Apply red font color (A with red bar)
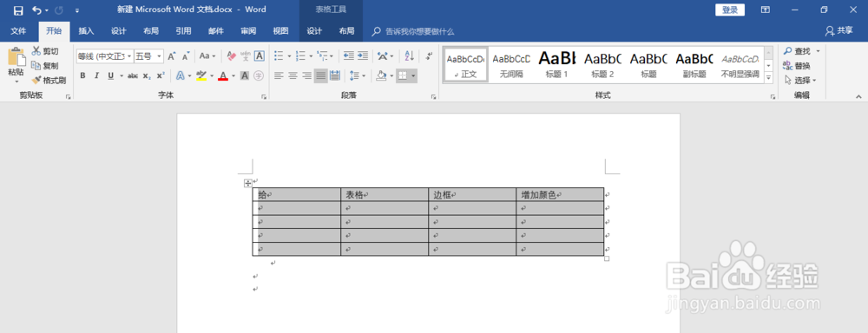Viewport: 868px width, 333px height. pyautogui.click(x=223, y=75)
